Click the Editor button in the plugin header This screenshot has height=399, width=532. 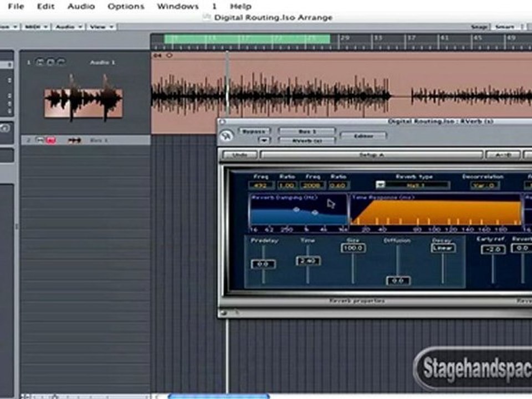tap(363, 136)
